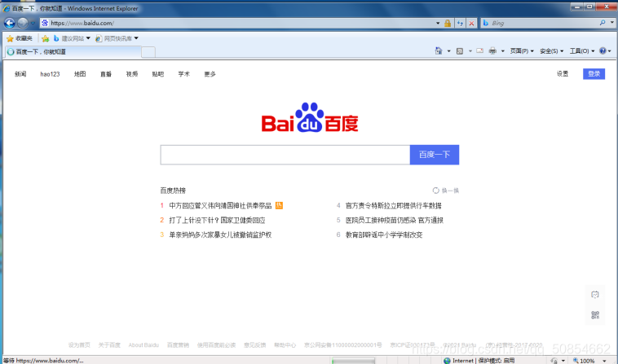Select the 百度一下,你就知道 tab

73,51
